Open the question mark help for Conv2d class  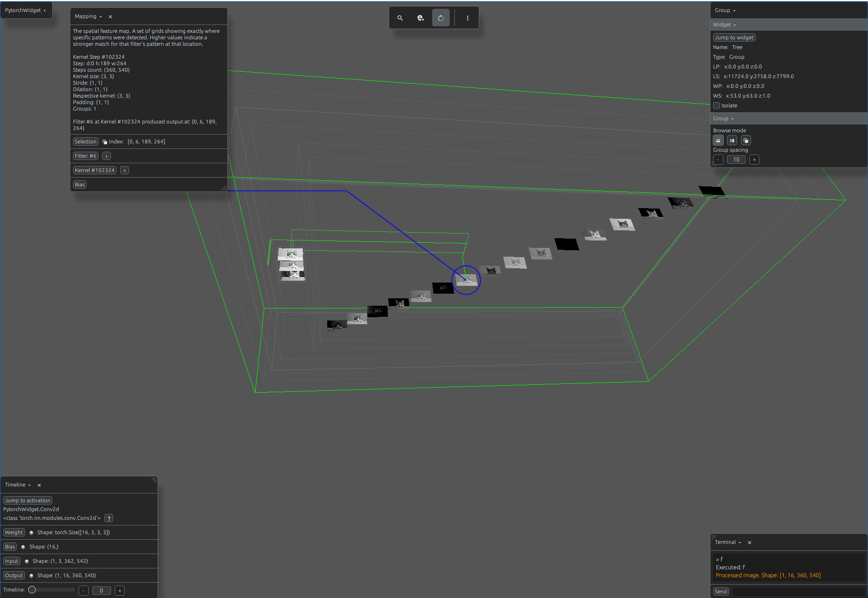click(109, 518)
